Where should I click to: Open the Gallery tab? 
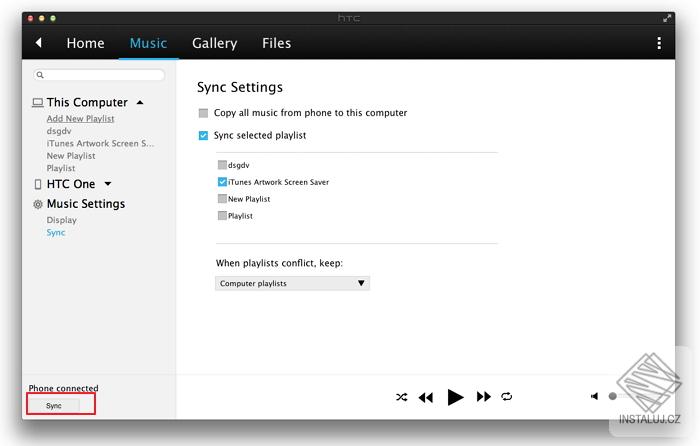click(x=214, y=43)
